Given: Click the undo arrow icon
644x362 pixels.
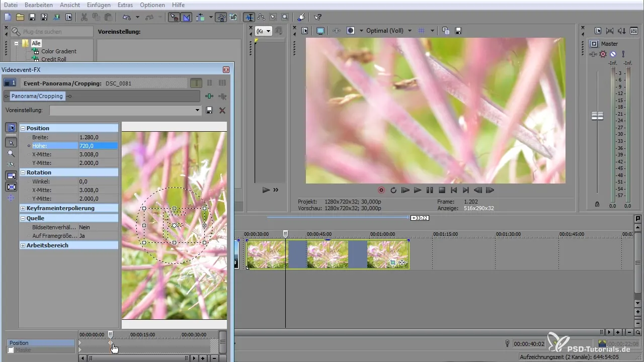Looking at the screenshot, I should [126, 17].
